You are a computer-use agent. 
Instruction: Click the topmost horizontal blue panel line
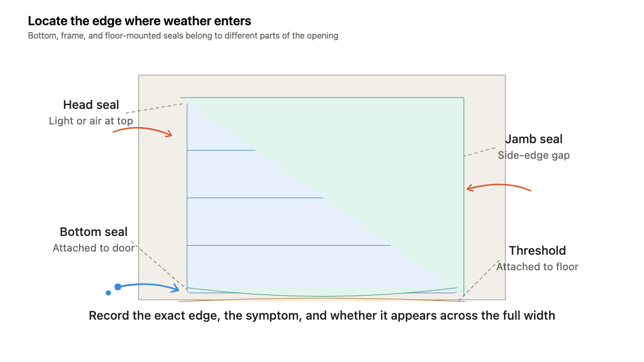(221, 150)
